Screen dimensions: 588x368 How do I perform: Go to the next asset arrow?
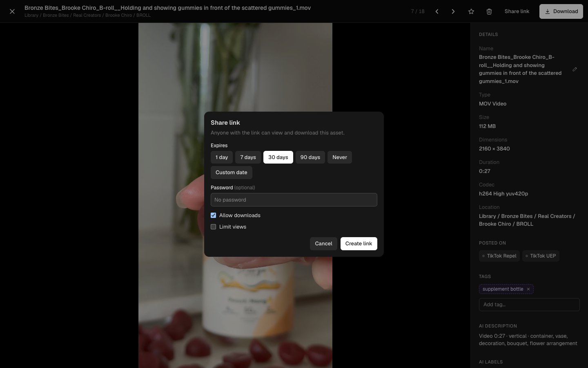click(x=453, y=11)
